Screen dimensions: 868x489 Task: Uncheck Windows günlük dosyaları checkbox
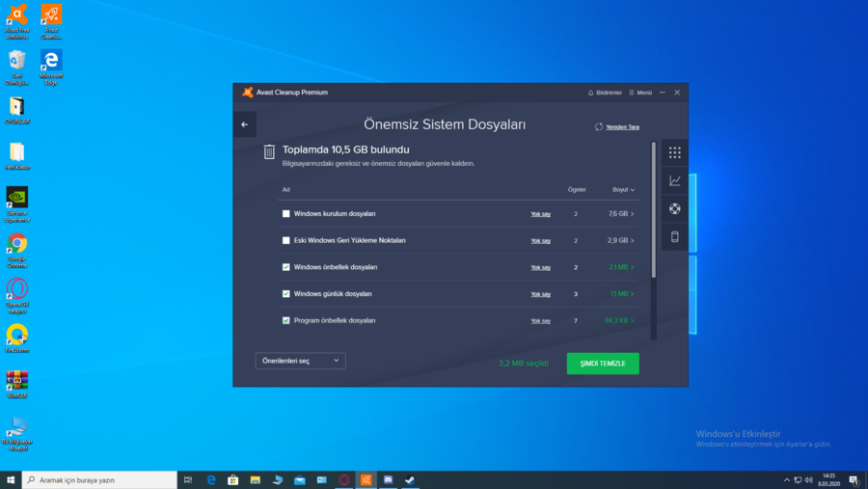(x=285, y=293)
